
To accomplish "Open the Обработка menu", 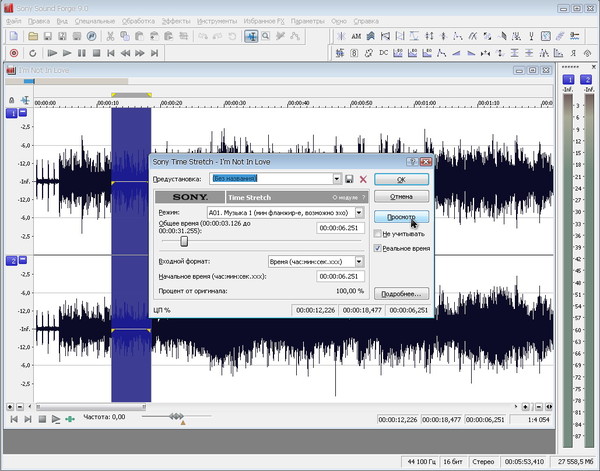I will 139,21.
